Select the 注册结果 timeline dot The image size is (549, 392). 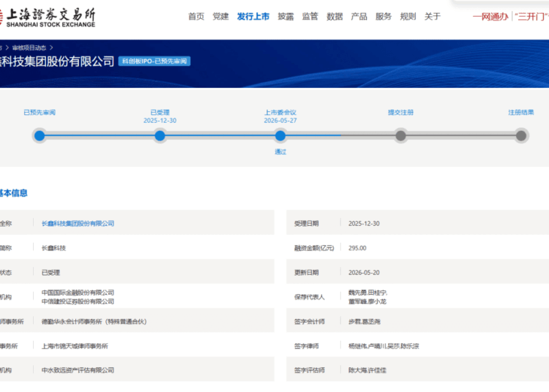(521, 136)
